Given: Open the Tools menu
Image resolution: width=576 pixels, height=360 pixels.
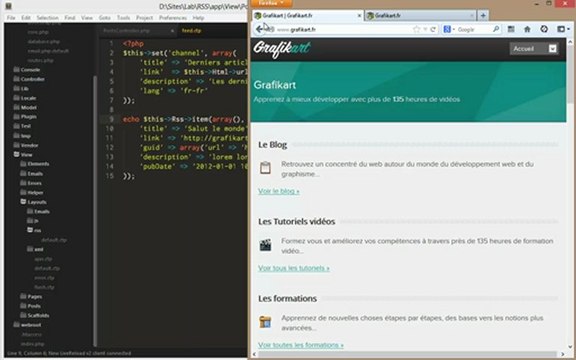Looking at the screenshot, I should point(123,18).
